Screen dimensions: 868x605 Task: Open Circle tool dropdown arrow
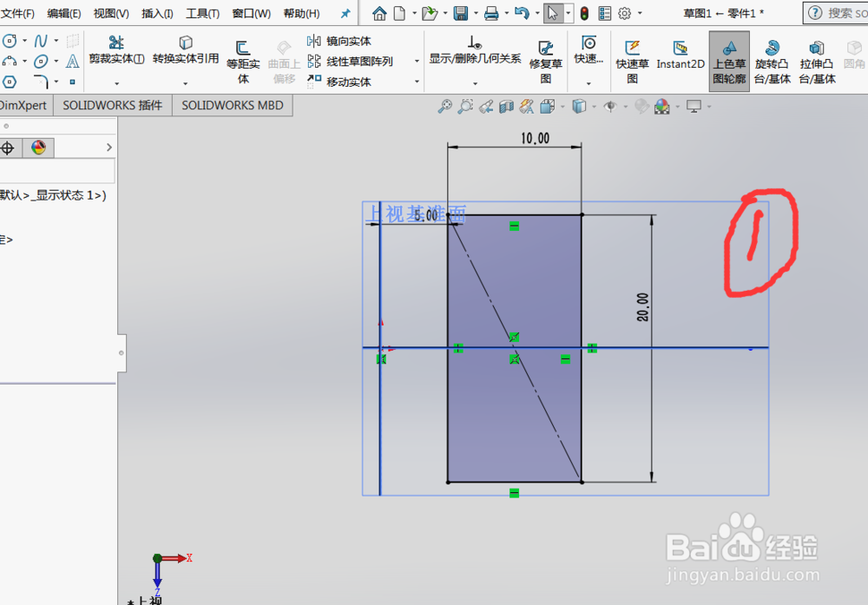[25, 41]
